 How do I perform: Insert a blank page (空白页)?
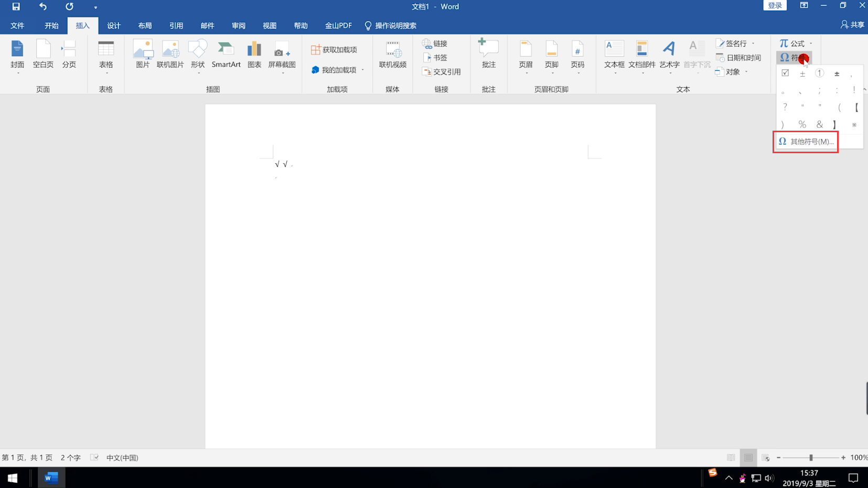tap(43, 55)
